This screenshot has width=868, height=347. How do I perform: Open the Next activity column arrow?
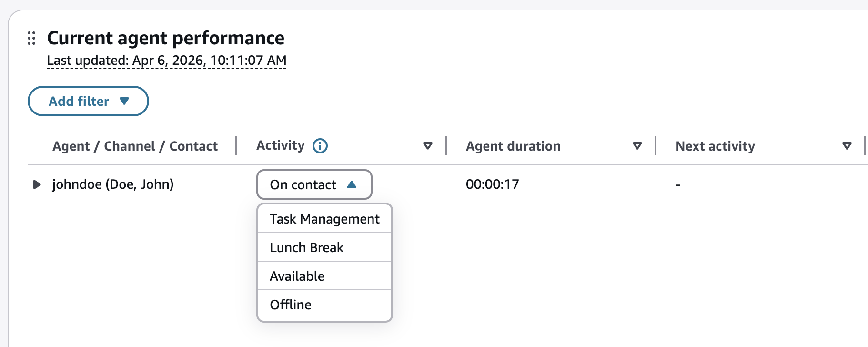[847, 146]
